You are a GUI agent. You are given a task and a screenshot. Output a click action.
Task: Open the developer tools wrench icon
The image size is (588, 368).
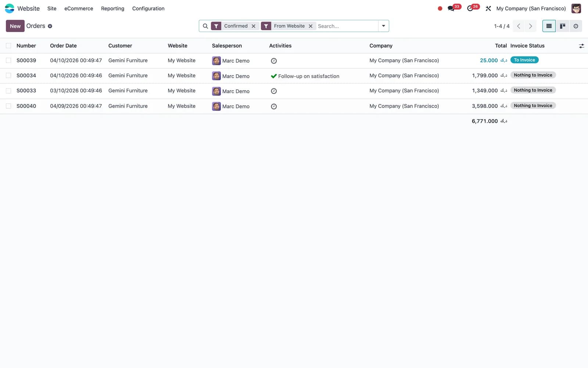pyautogui.click(x=488, y=8)
